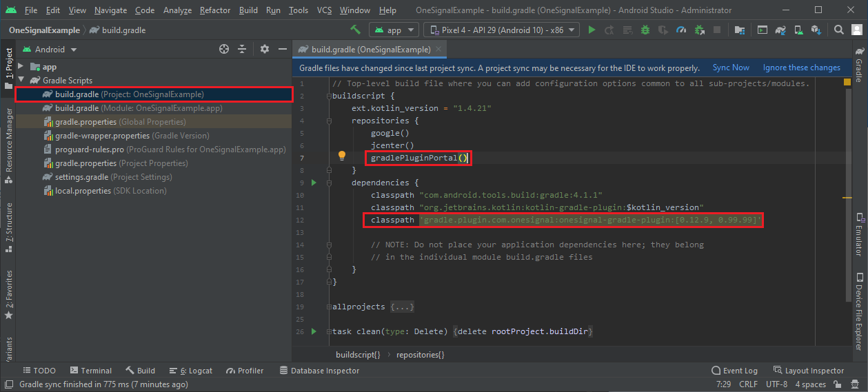This screenshot has height=392, width=868.
Task: Open the 4 spaces indent selector
Action: 810,384
